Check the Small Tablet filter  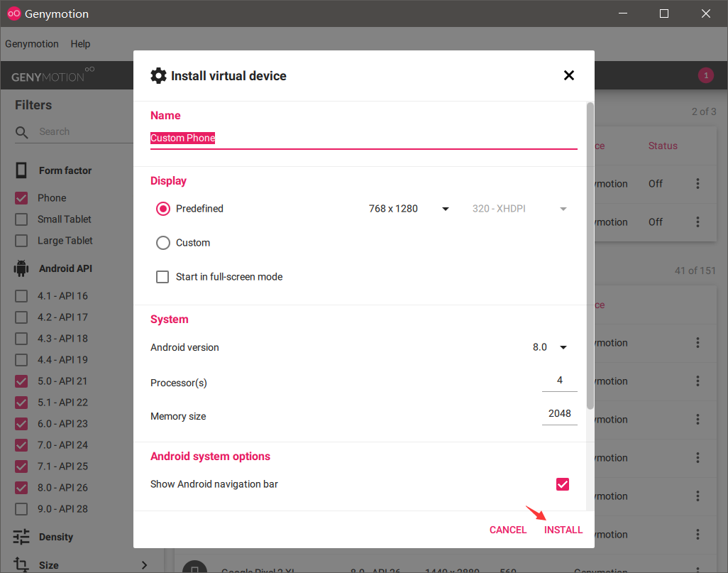tap(21, 219)
